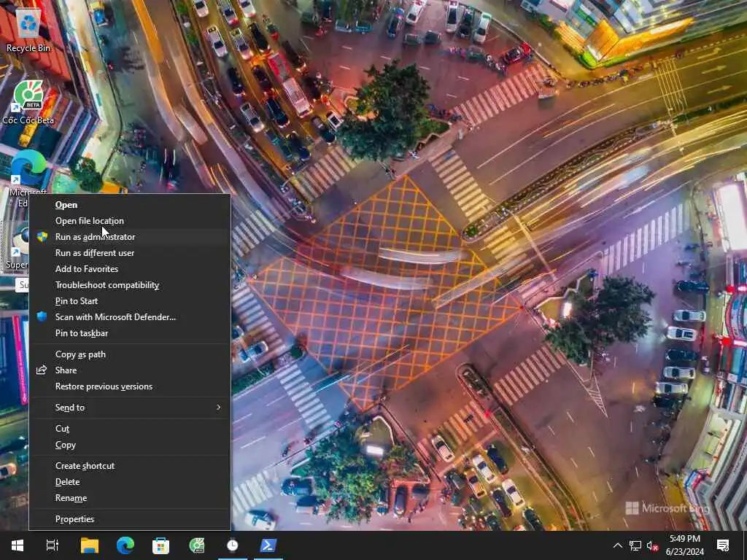Select Run as different user
Screen dimensions: 747x560
tap(130, 253)
